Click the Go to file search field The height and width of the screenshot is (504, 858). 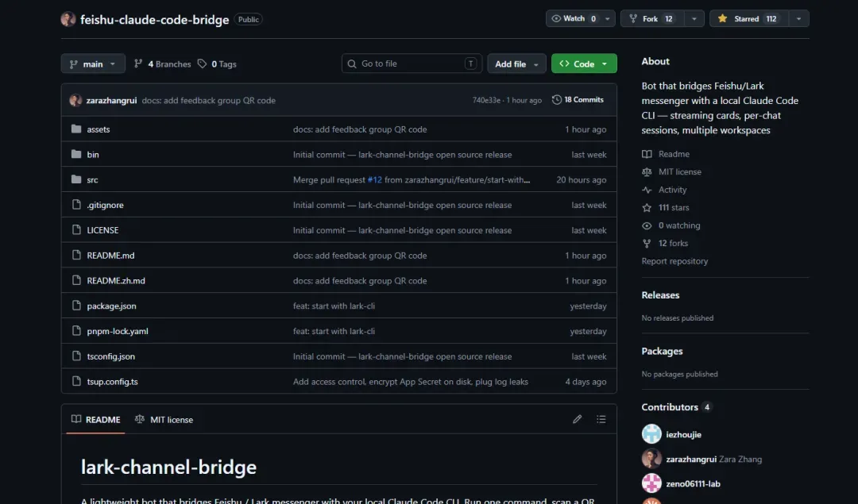pyautogui.click(x=412, y=63)
